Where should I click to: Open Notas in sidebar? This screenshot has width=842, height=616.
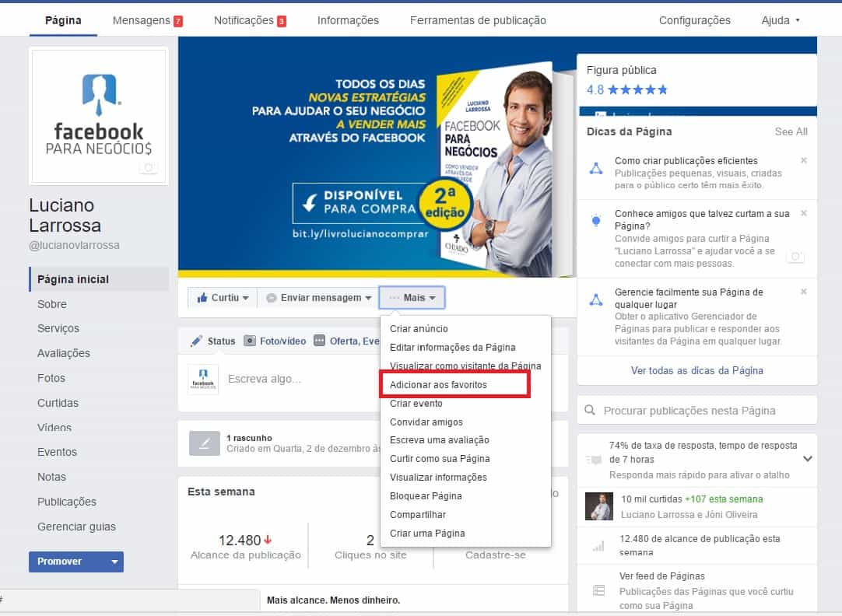click(x=51, y=477)
